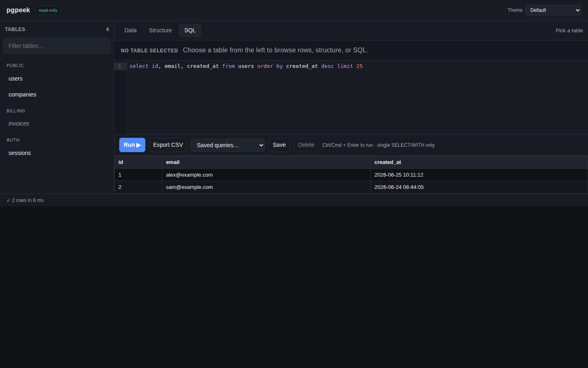Open the Saved queries dropdown
Image resolution: width=588 pixels, height=368 pixels.
pos(228,145)
